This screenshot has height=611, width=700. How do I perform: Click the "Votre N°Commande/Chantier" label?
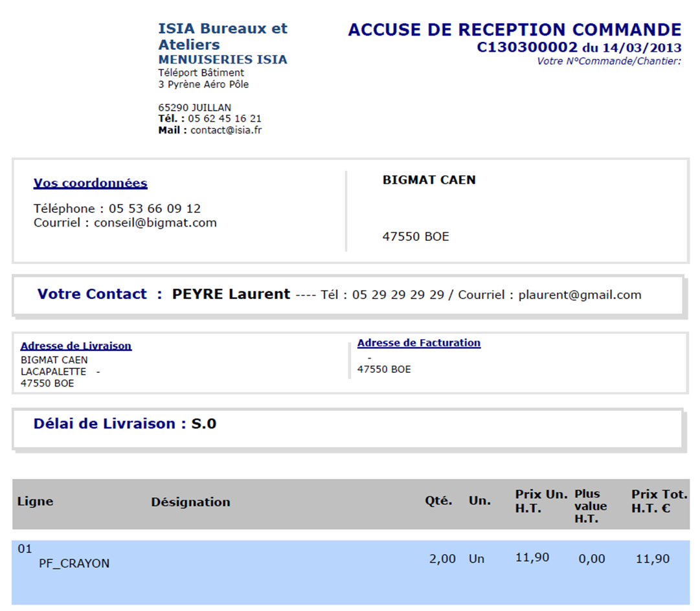[x=609, y=61]
